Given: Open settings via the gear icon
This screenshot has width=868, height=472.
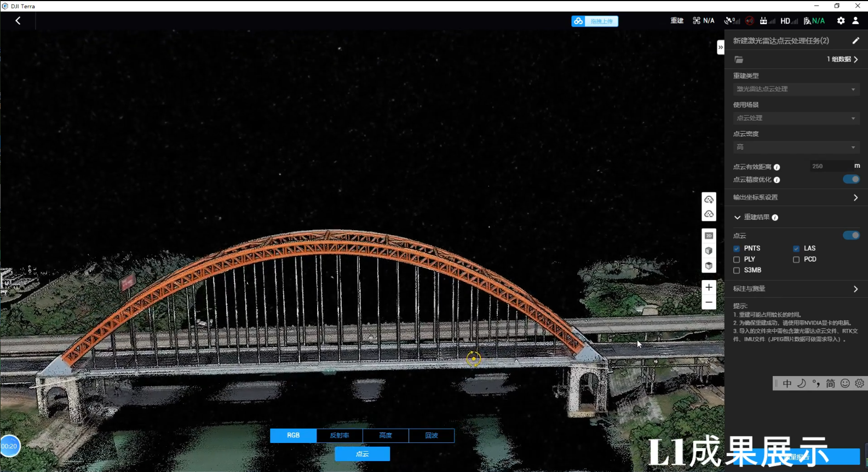Looking at the screenshot, I should (x=841, y=21).
